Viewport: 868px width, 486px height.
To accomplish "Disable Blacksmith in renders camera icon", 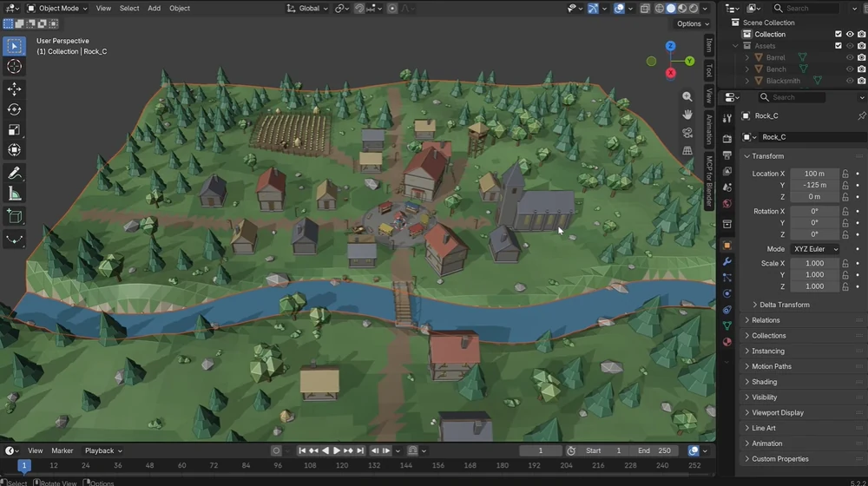I will [861, 81].
